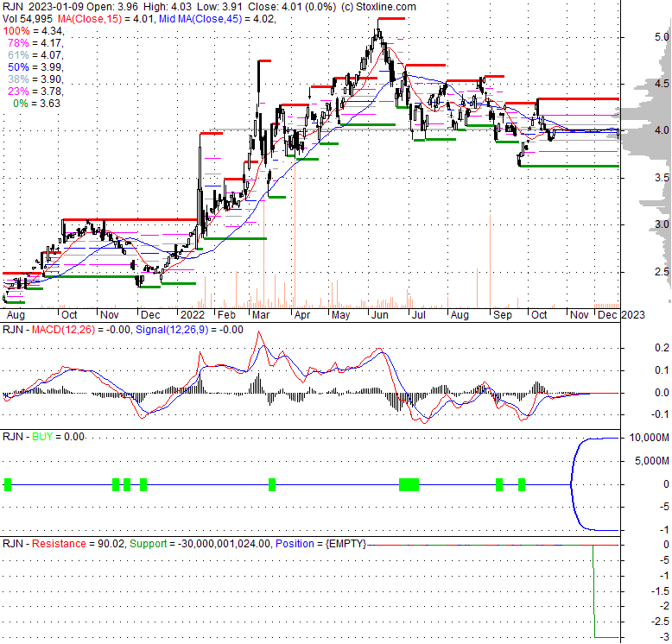The height and width of the screenshot is (644, 672).
Task: Click the 'Support = -30,000,001,024.00' label
Action: [200, 543]
